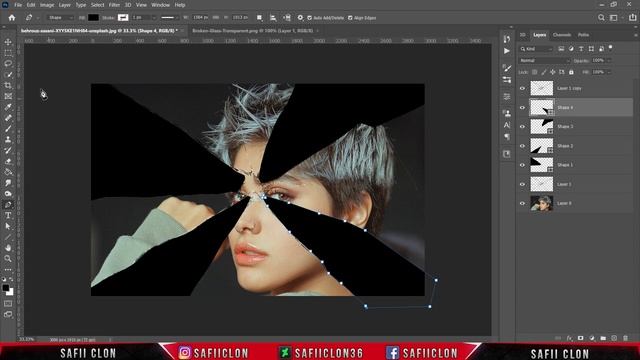This screenshot has height=360, width=640.
Task: Open the Brush Settings panel icon
Action: point(507,68)
